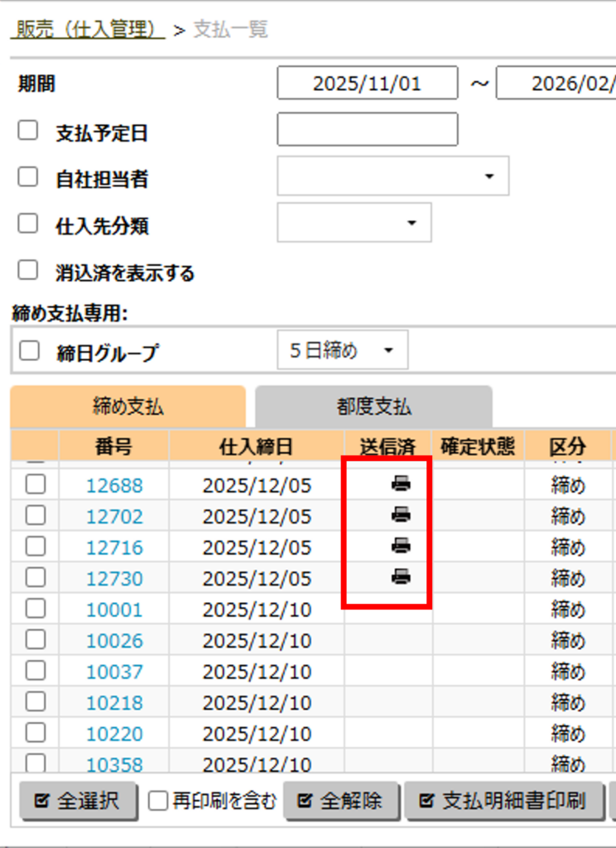Tick the 締日グループ checkbox

pyautogui.click(x=30, y=350)
